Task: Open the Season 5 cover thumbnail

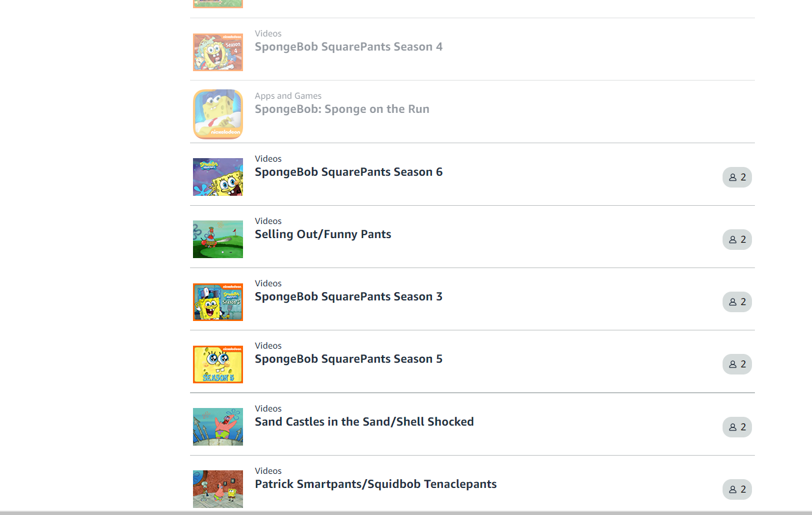Action: [218, 364]
